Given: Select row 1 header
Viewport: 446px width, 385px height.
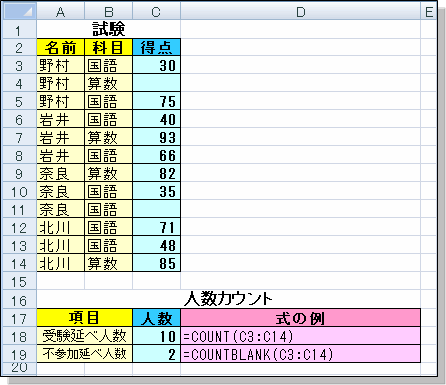Looking at the screenshot, I should [x=19, y=30].
